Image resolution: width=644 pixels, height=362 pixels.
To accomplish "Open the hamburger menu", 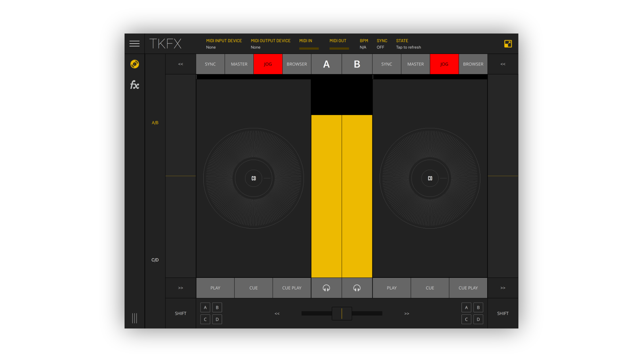I will click(135, 44).
